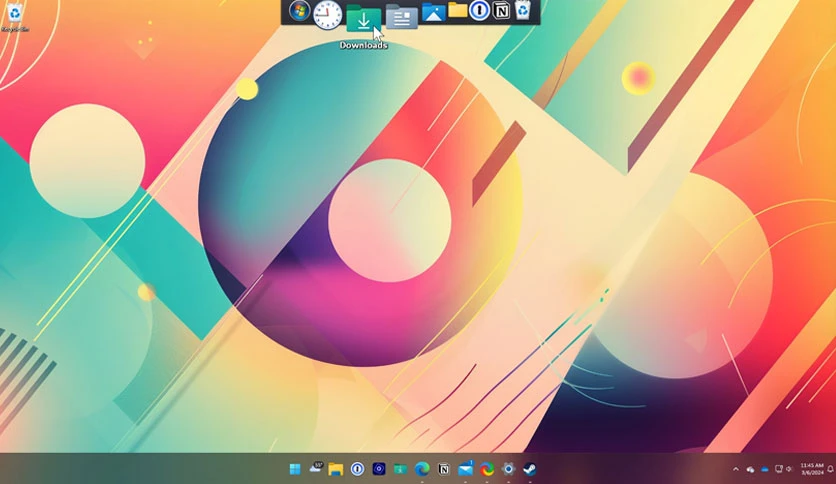Open Settings gear on the taskbar
The width and height of the screenshot is (836, 484).
click(509, 469)
